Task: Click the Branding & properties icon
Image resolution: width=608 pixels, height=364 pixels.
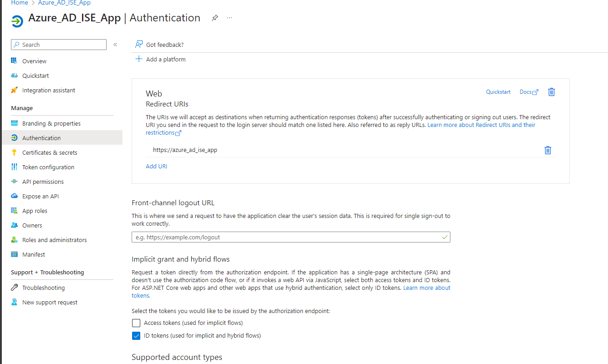Action: click(x=14, y=123)
